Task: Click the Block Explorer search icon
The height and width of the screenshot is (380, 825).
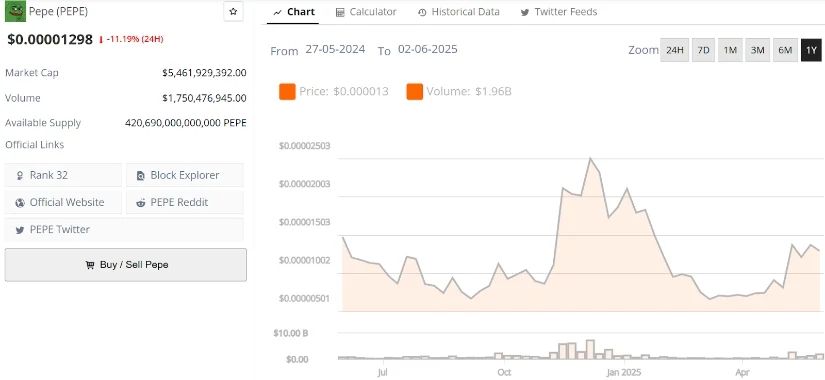Action: coord(140,176)
